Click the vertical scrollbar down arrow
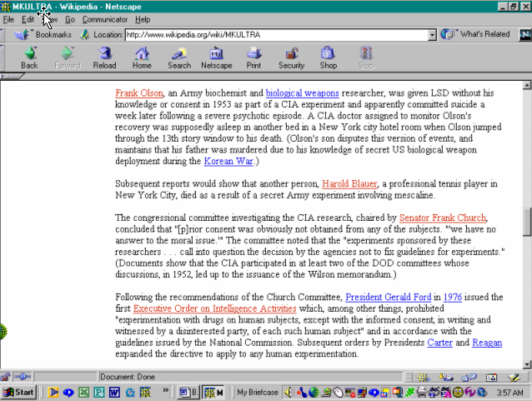The image size is (532, 401). click(x=526, y=363)
